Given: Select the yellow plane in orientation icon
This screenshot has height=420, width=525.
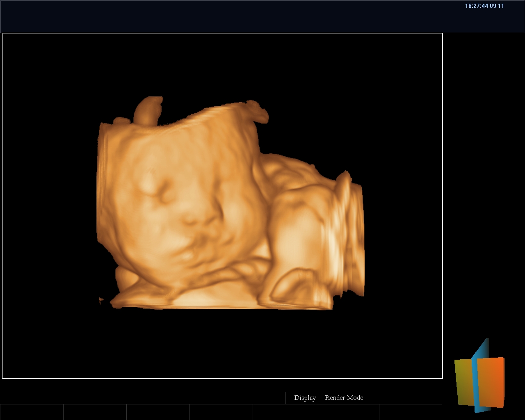Looking at the screenshot, I should (463, 381).
